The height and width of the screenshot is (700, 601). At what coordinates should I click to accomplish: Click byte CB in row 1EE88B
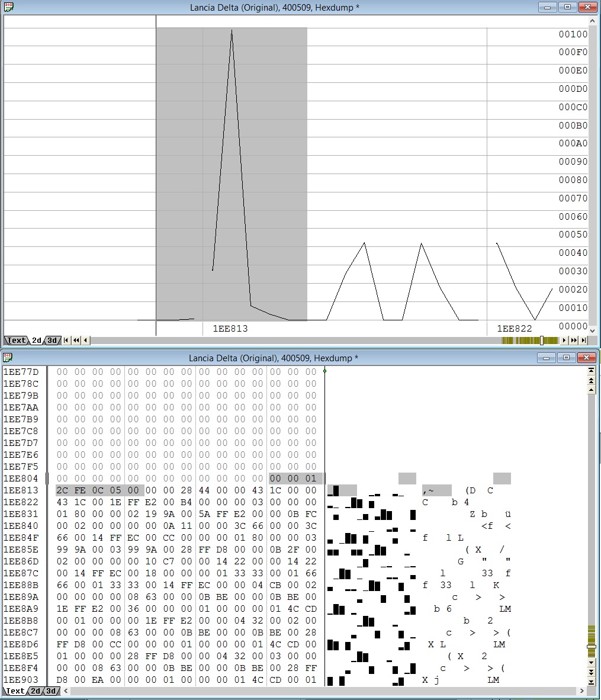275,585
